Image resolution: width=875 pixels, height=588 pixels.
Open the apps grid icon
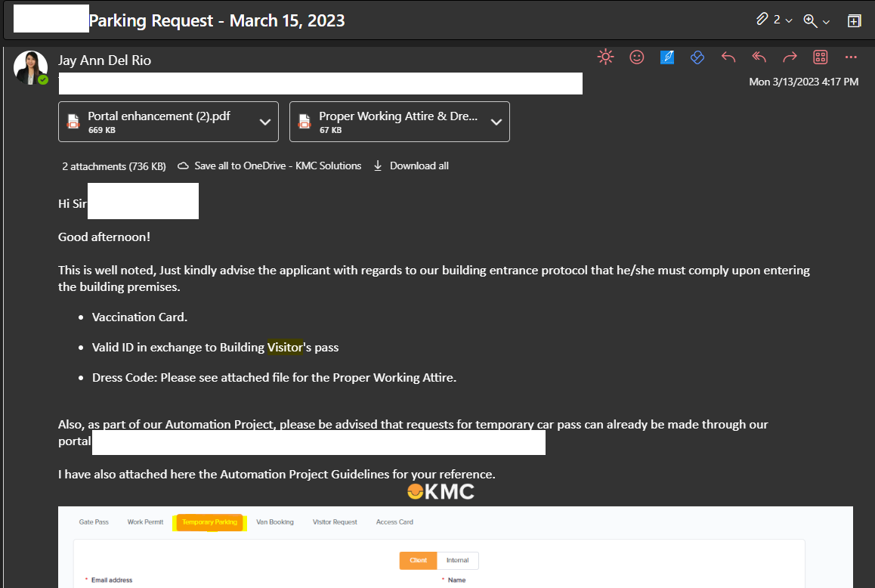tap(821, 57)
